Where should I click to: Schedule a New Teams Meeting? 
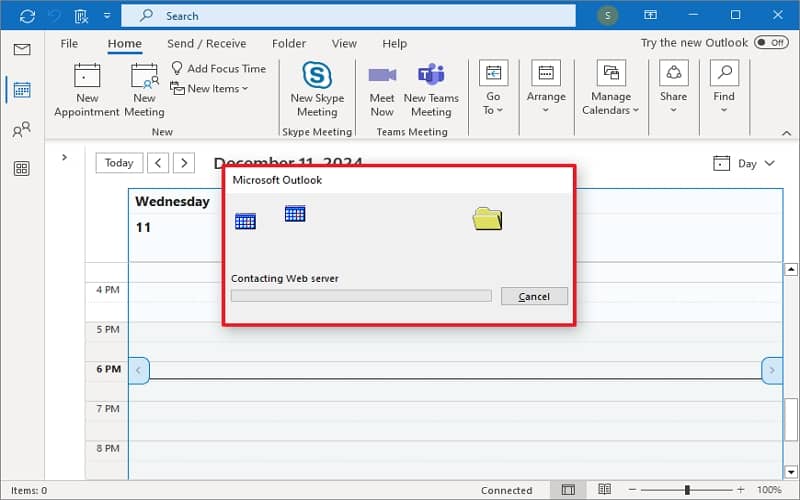(x=431, y=91)
